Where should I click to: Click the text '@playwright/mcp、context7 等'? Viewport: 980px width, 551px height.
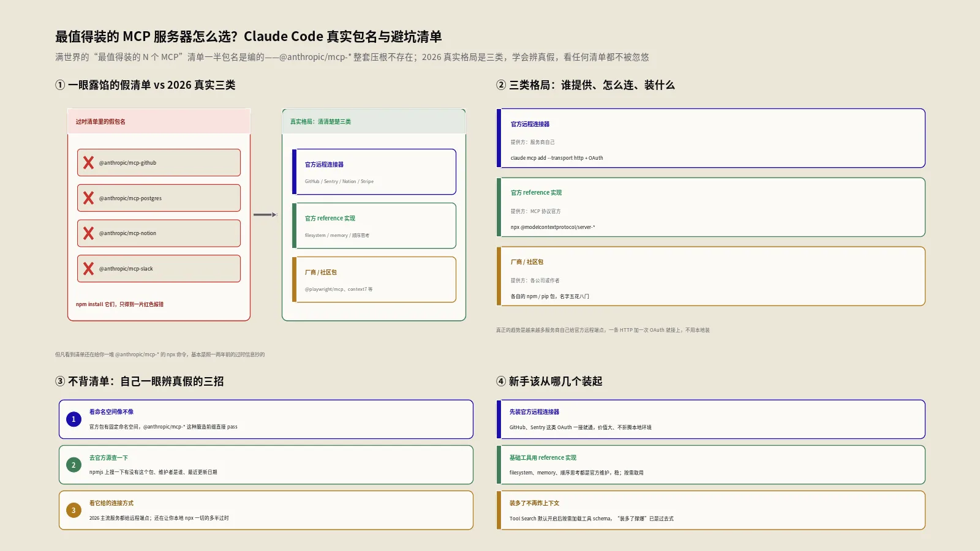(x=339, y=289)
